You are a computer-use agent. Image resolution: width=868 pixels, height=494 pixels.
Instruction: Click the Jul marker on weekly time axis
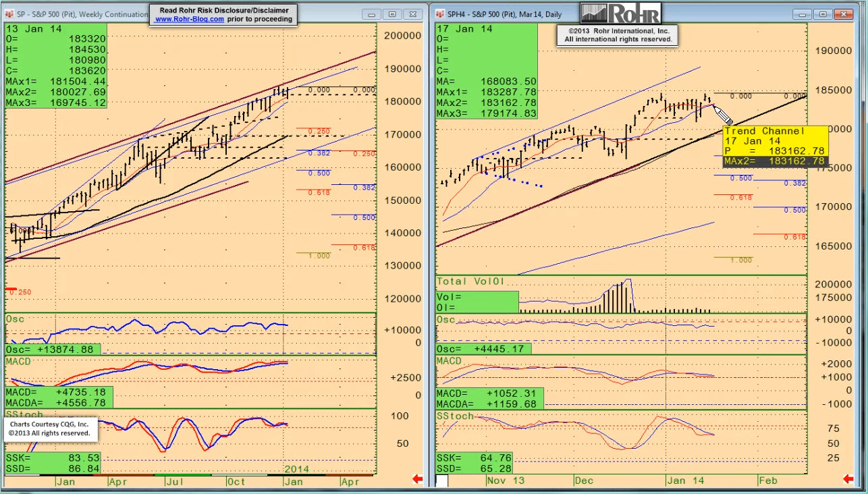(176, 482)
